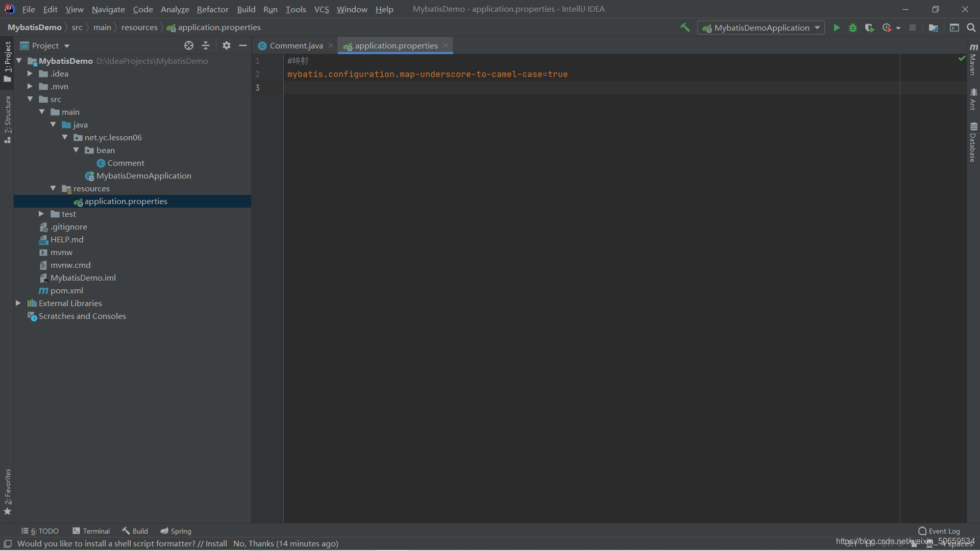Open the Maven tool window
This screenshot has height=551, width=980.
click(973, 59)
